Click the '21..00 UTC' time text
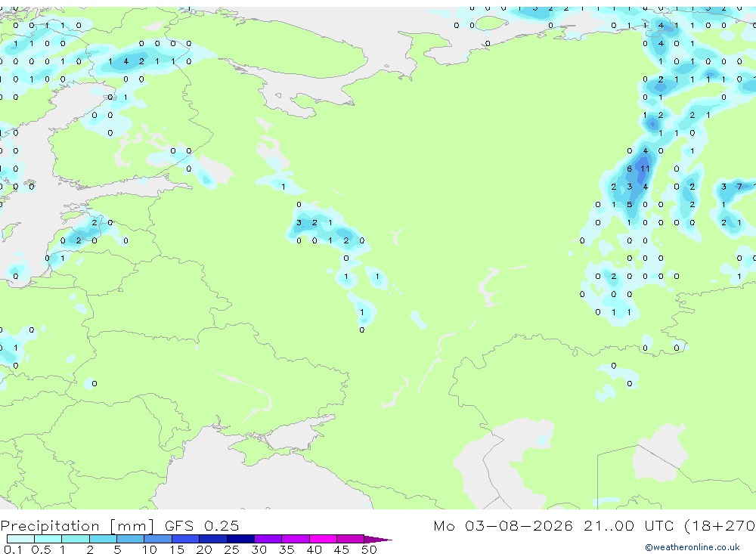Viewport: 756px width, 554px height. click(x=628, y=525)
